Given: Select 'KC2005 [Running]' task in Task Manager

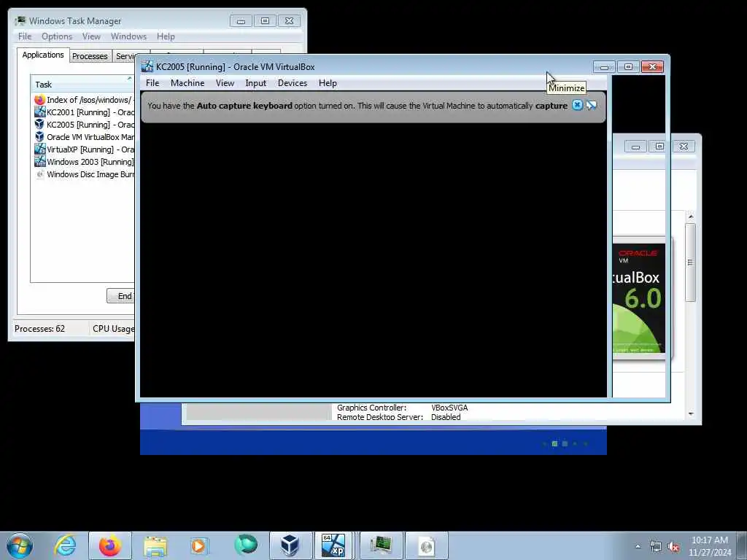Looking at the screenshot, I should pyautogui.click(x=84, y=125).
